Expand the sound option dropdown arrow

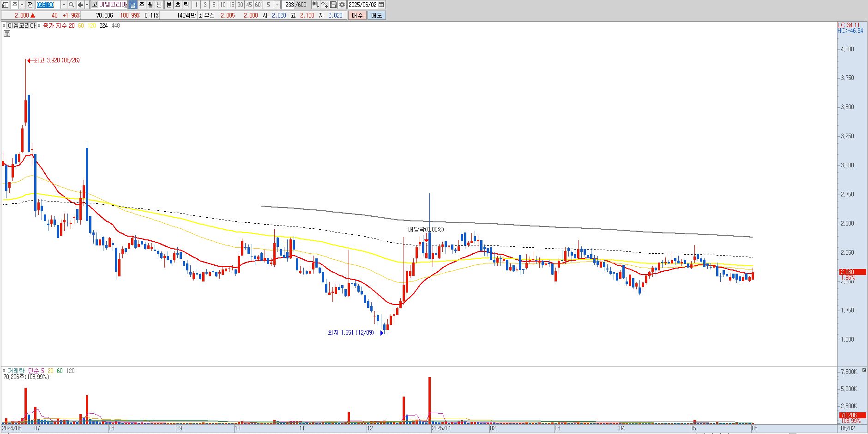[x=87, y=5]
